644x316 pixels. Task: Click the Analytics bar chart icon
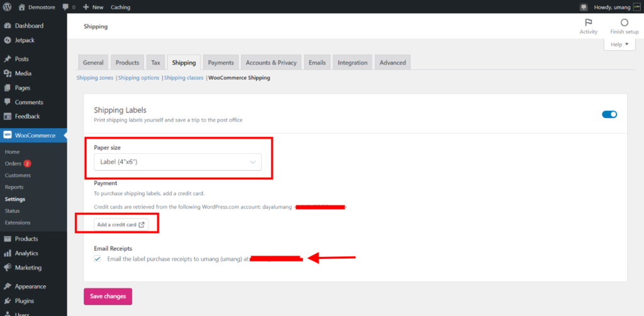[7, 253]
